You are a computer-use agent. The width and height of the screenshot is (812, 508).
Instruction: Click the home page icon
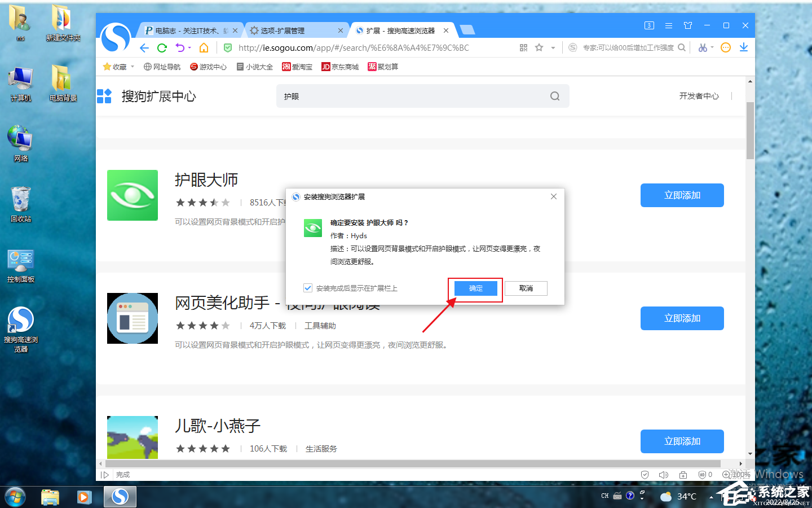point(204,48)
